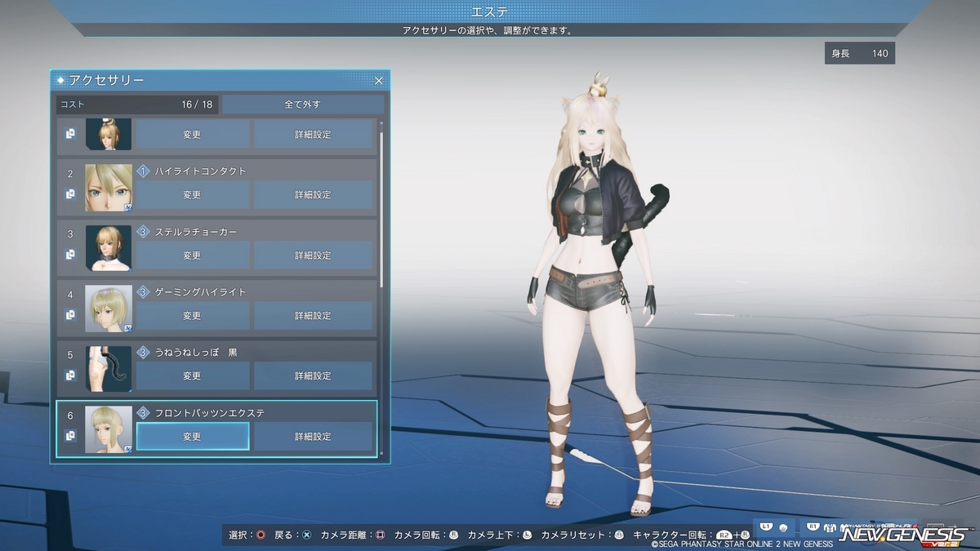Click the ステルラチョーカー item name

click(196, 232)
